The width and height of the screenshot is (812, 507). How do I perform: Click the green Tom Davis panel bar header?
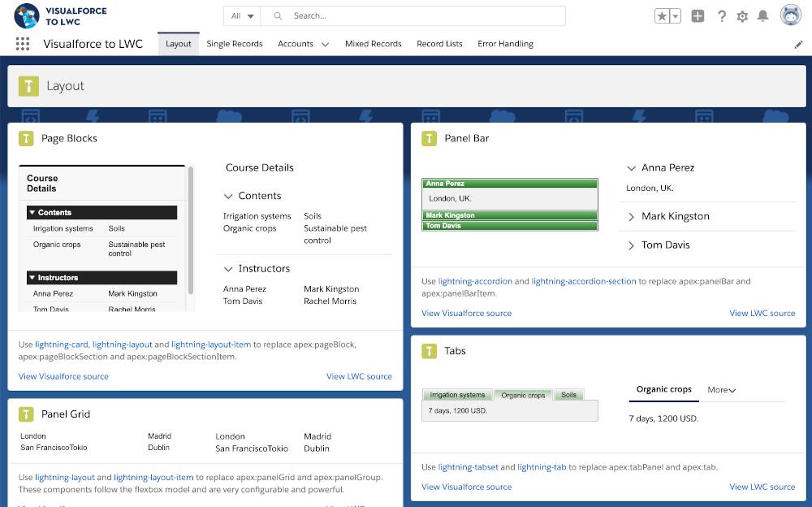[x=510, y=226]
